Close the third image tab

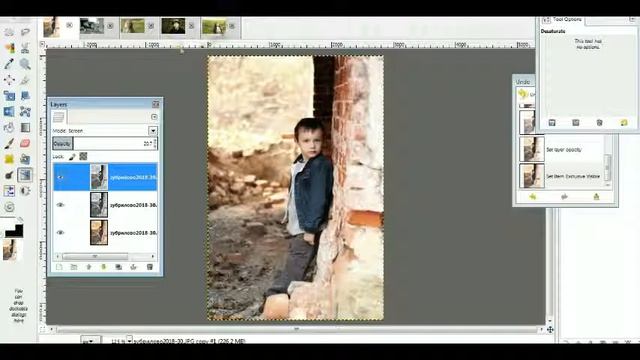click(151, 26)
